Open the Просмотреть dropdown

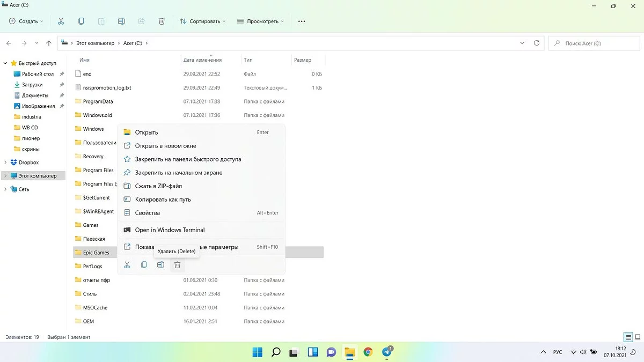pos(259,21)
